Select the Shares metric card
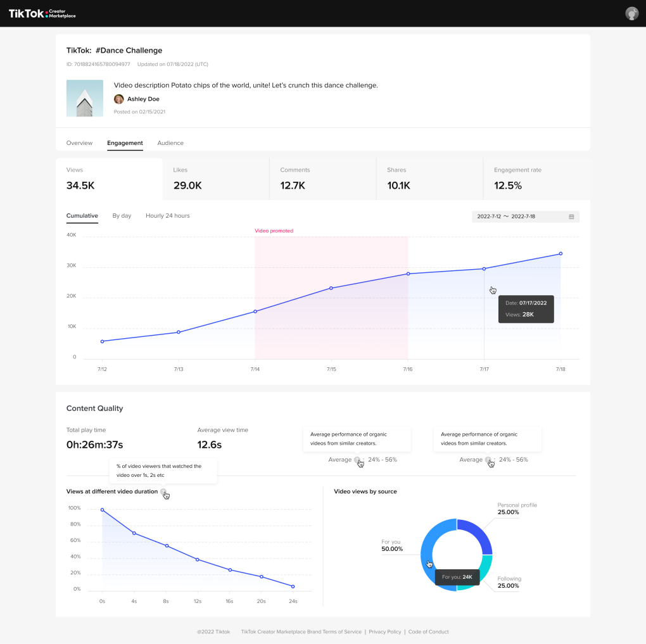Image resolution: width=646 pixels, height=644 pixels. coord(429,179)
